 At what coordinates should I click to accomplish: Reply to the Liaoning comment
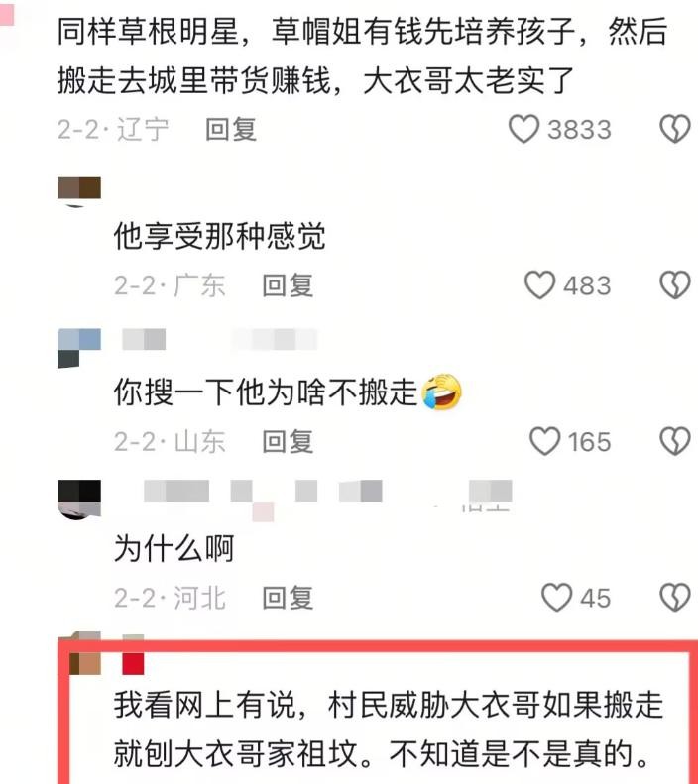pyautogui.click(x=231, y=130)
